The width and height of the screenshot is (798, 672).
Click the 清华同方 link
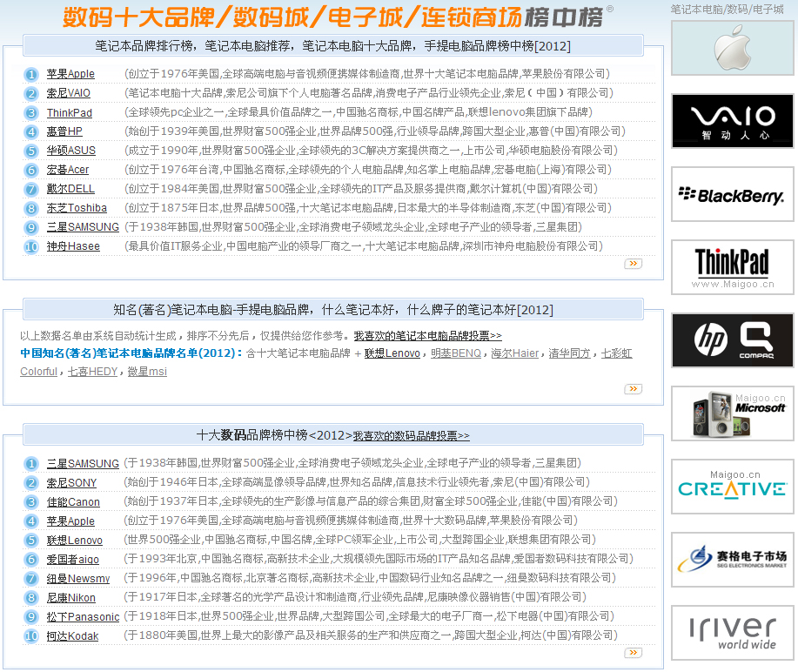[569, 353]
